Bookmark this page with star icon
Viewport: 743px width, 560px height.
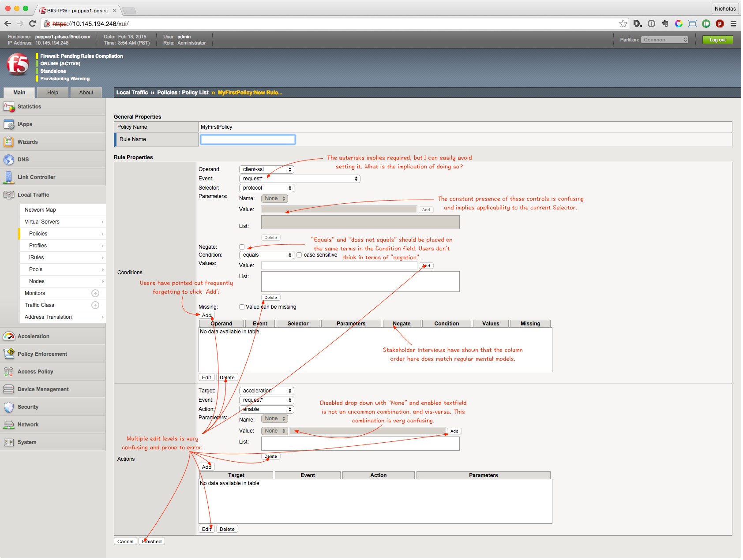[623, 23]
